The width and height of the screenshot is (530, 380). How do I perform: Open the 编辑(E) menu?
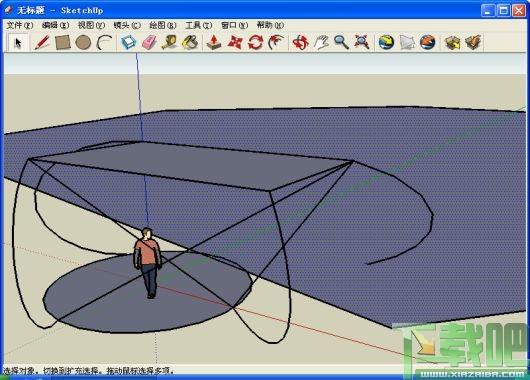pyautogui.click(x=55, y=25)
